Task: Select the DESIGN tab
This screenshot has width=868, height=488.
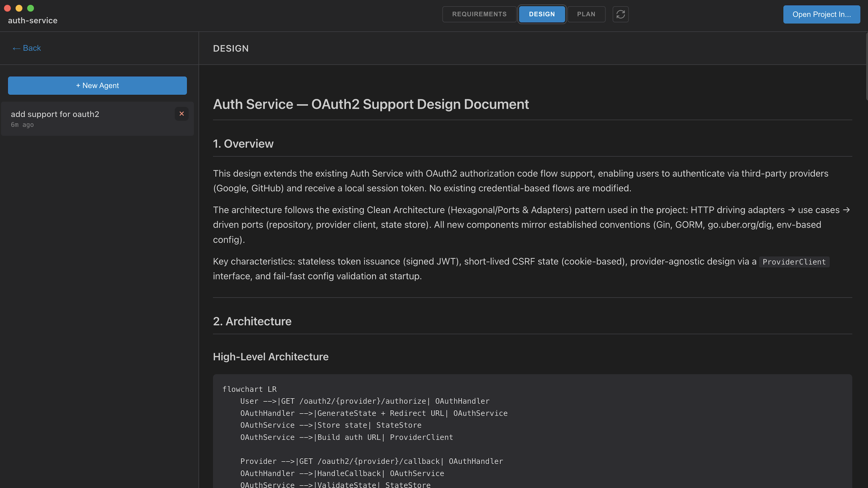Action: coord(542,14)
